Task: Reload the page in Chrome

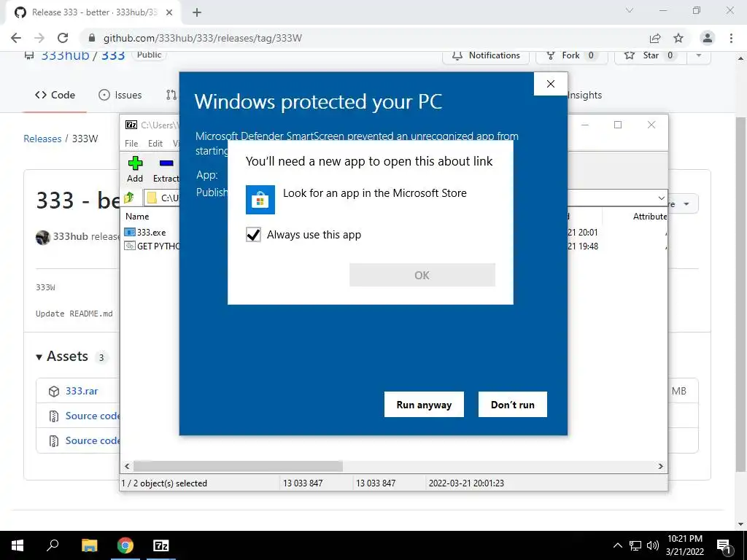Action: tap(63, 38)
